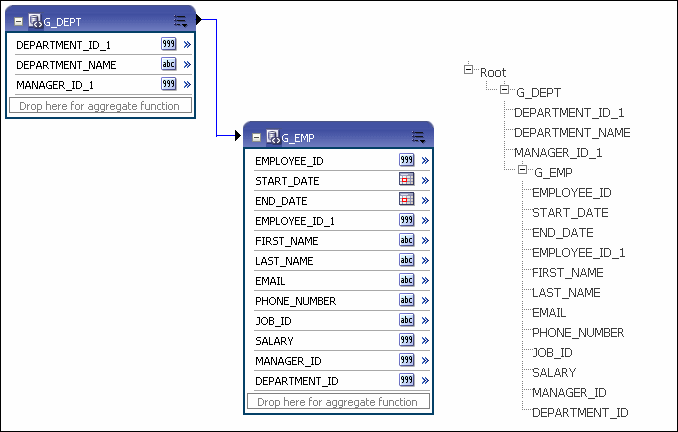Open the G_DEPT group menu icon
678x432 pixels.
[x=180, y=21]
